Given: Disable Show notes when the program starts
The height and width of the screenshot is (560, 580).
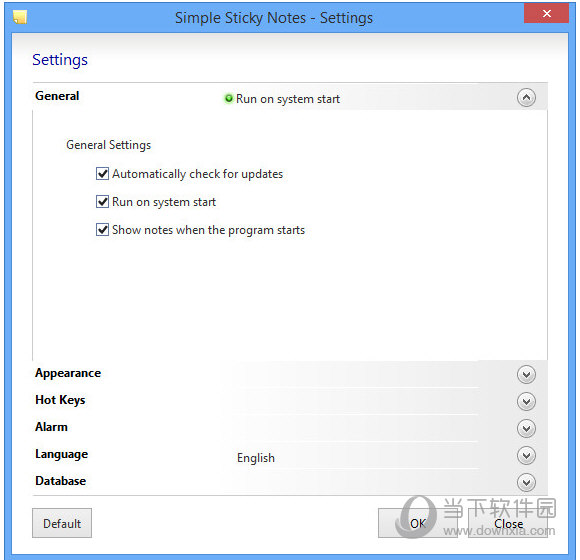Looking at the screenshot, I should point(102,230).
